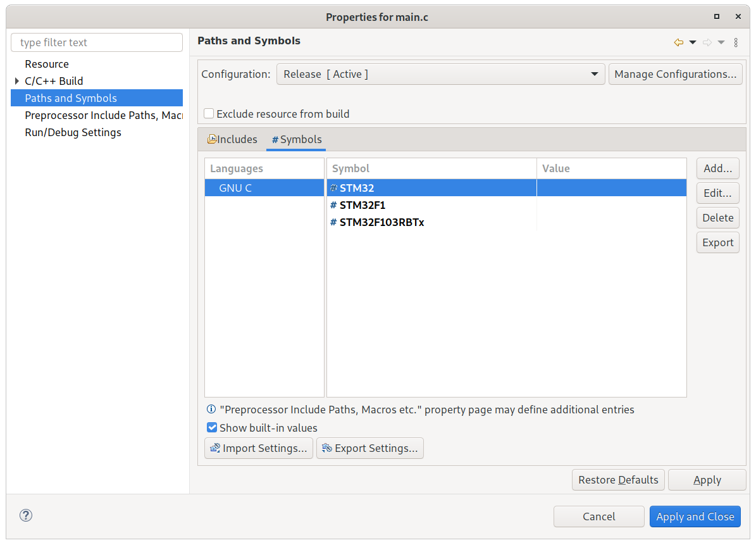Image resolution: width=756 pixels, height=545 pixels.
Task: Select the STM32F103RBTx symbol row
Action: point(507,222)
